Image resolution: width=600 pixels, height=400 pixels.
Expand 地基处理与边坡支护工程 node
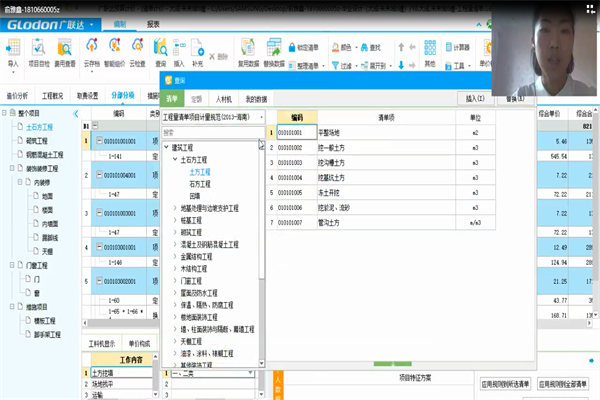(175, 208)
